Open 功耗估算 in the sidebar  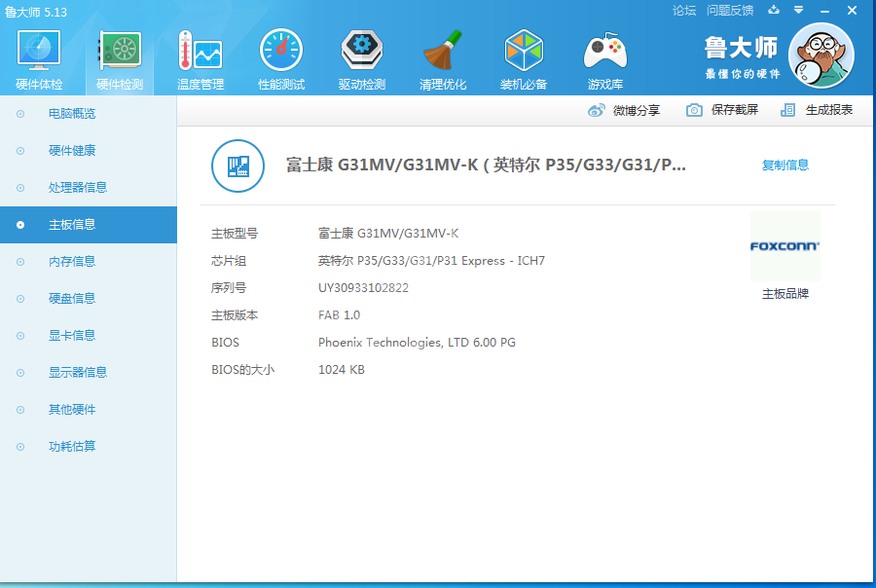(89, 447)
